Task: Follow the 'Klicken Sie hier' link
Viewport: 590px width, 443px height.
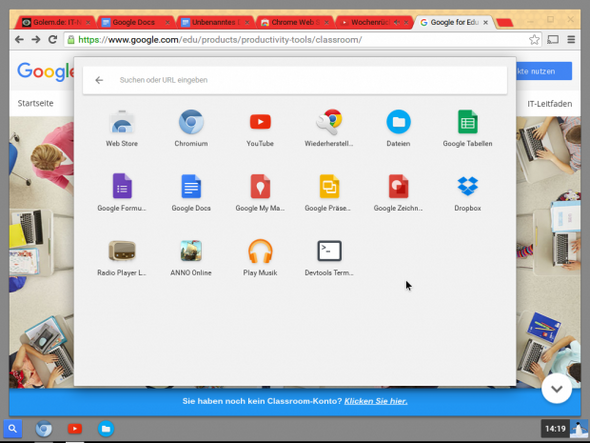Action: click(376, 401)
